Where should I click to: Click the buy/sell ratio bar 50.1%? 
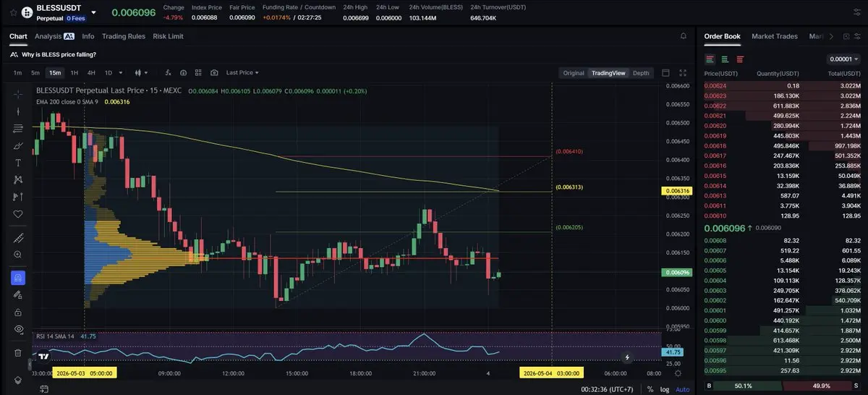(x=742, y=386)
